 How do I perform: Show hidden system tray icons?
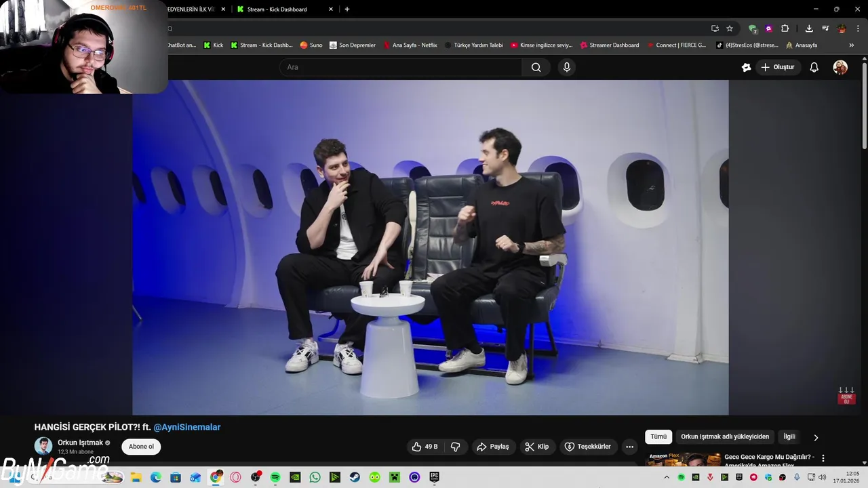point(667,477)
